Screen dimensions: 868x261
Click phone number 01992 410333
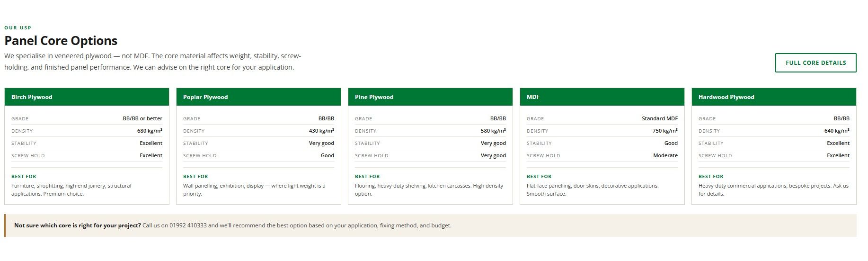click(x=188, y=225)
